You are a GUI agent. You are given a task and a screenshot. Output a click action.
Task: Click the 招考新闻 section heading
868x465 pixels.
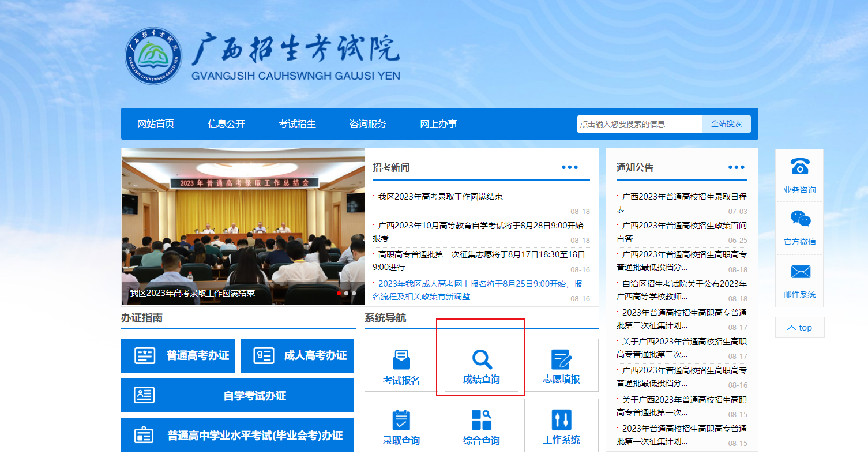[x=391, y=167]
